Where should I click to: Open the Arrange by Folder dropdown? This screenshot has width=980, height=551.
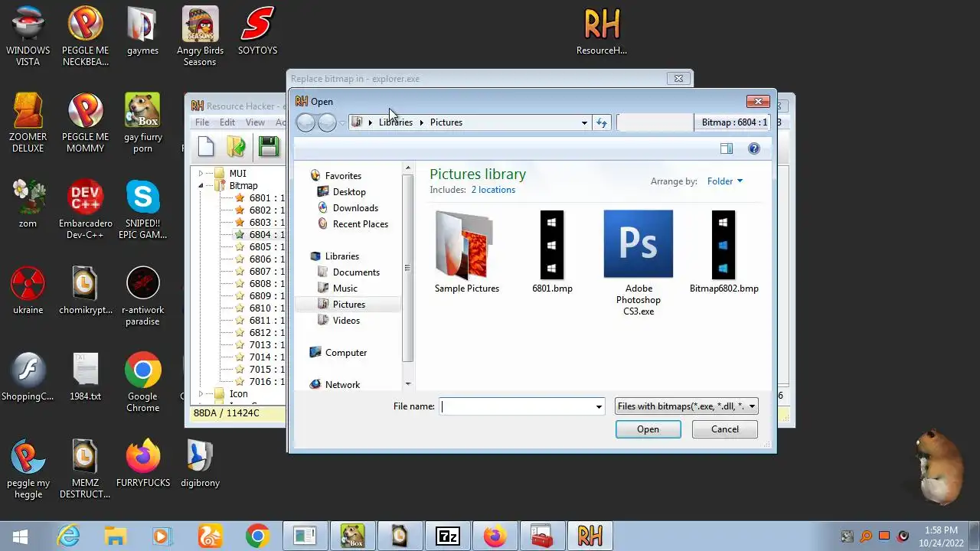click(724, 181)
